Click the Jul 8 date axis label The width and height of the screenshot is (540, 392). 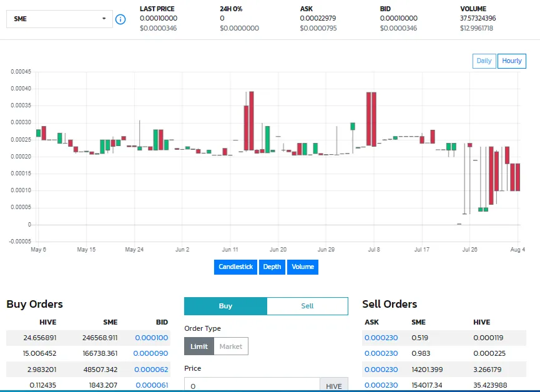[374, 250]
